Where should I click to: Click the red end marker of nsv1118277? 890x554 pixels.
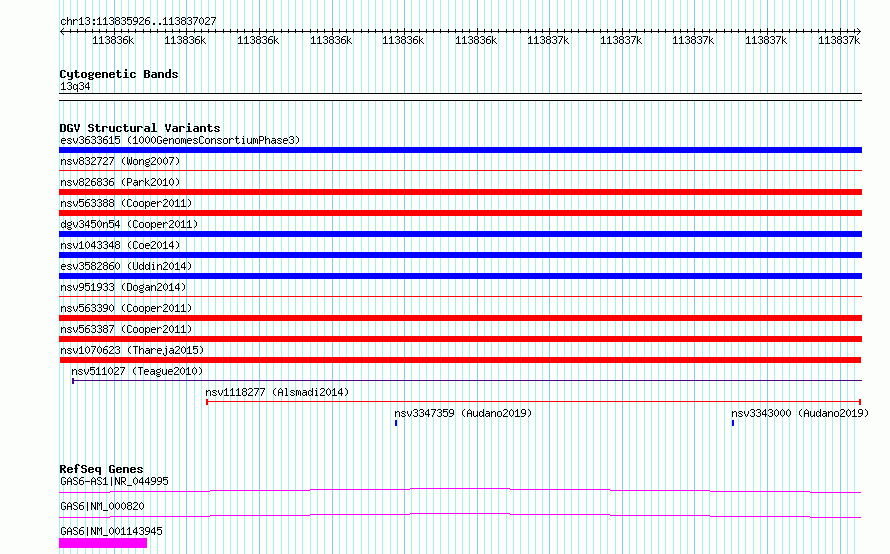click(860, 402)
